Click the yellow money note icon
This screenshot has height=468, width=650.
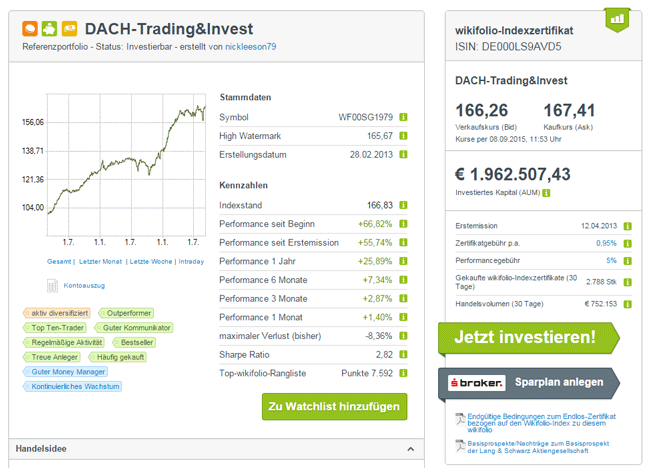click(x=70, y=29)
